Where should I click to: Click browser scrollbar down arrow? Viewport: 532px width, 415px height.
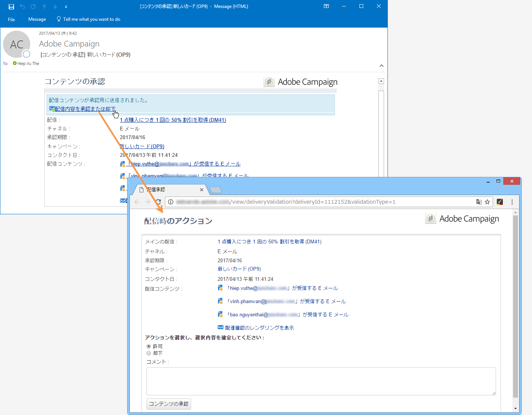pyautogui.click(x=515, y=409)
